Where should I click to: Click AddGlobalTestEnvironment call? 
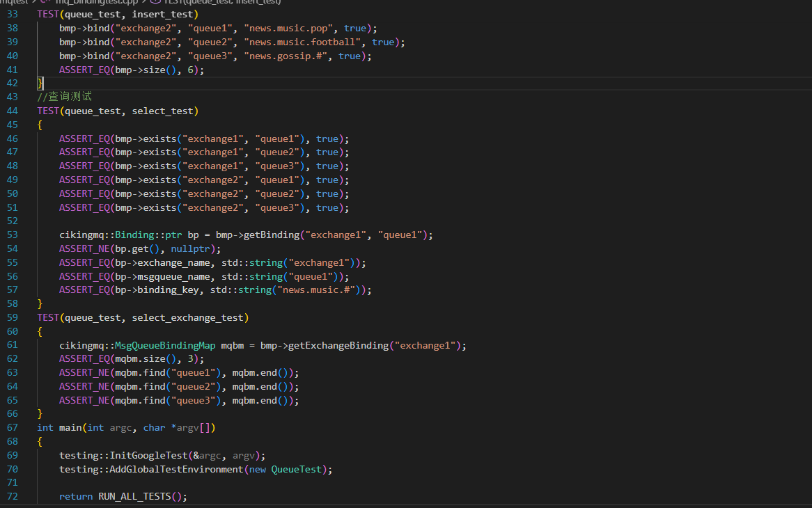click(176, 469)
